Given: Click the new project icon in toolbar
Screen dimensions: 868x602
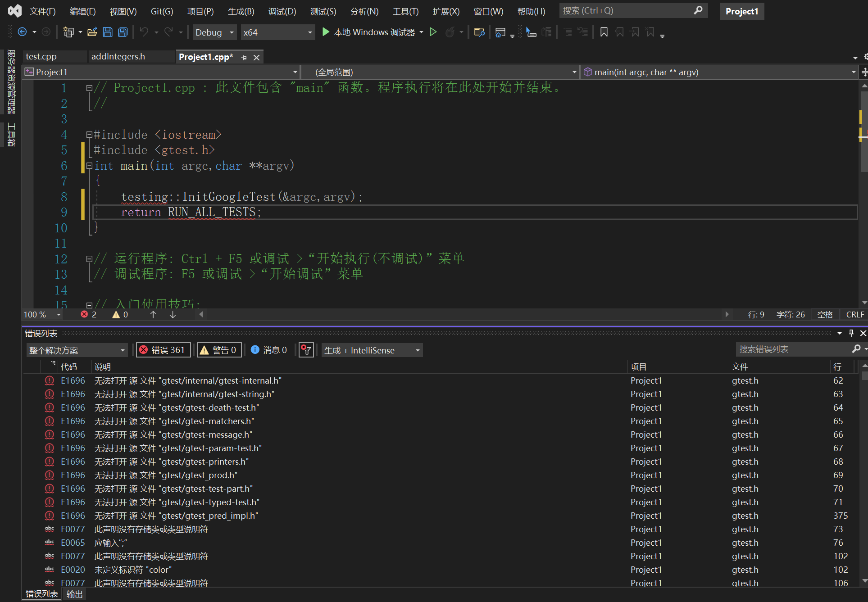Looking at the screenshot, I should [68, 32].
